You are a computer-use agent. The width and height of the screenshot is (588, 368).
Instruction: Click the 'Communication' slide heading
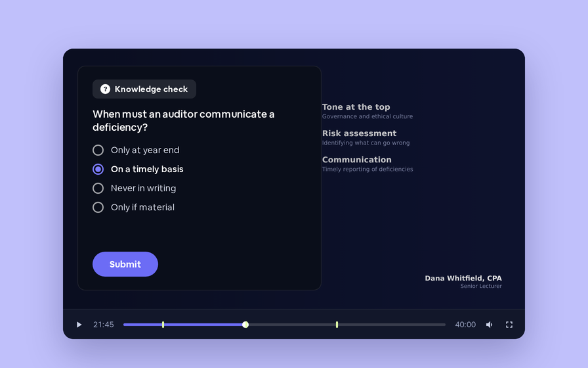(356, 160)
